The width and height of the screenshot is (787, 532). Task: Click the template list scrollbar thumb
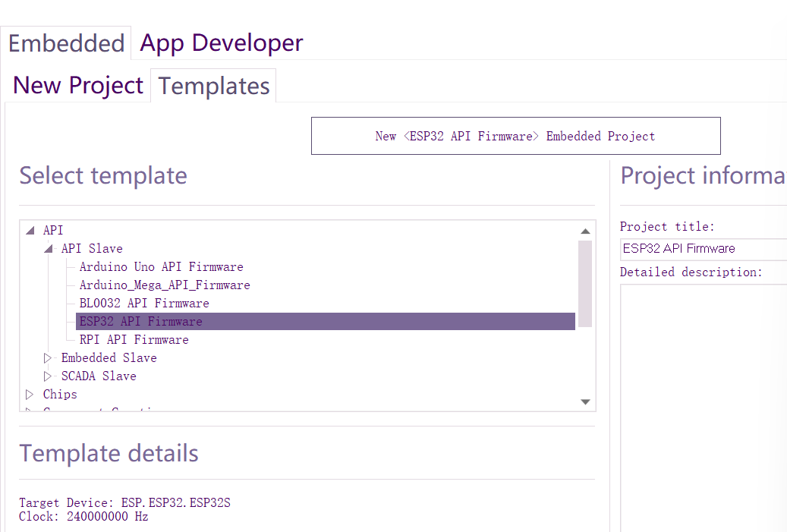[585, 283]
